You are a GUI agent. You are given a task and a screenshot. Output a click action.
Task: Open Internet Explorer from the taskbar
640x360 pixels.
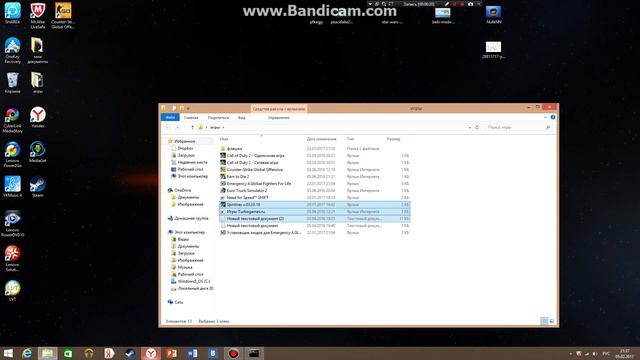tap(27, 353)
